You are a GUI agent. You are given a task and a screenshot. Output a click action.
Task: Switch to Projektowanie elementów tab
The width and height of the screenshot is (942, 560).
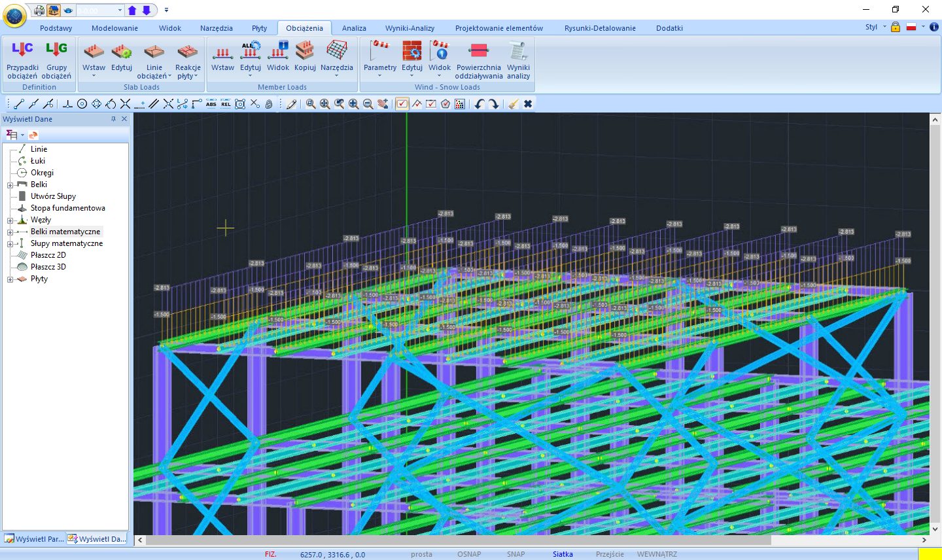click(499, 28)
